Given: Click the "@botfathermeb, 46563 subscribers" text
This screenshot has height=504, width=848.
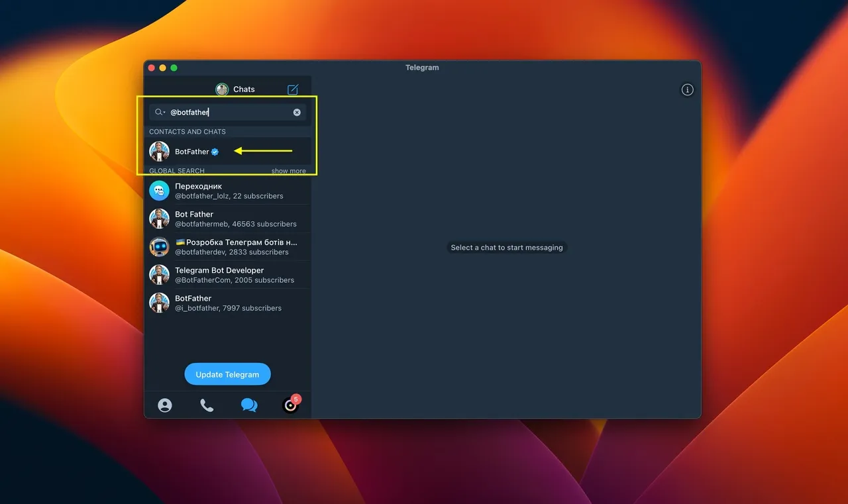Looking at the screenshot, I should point(236,224).
